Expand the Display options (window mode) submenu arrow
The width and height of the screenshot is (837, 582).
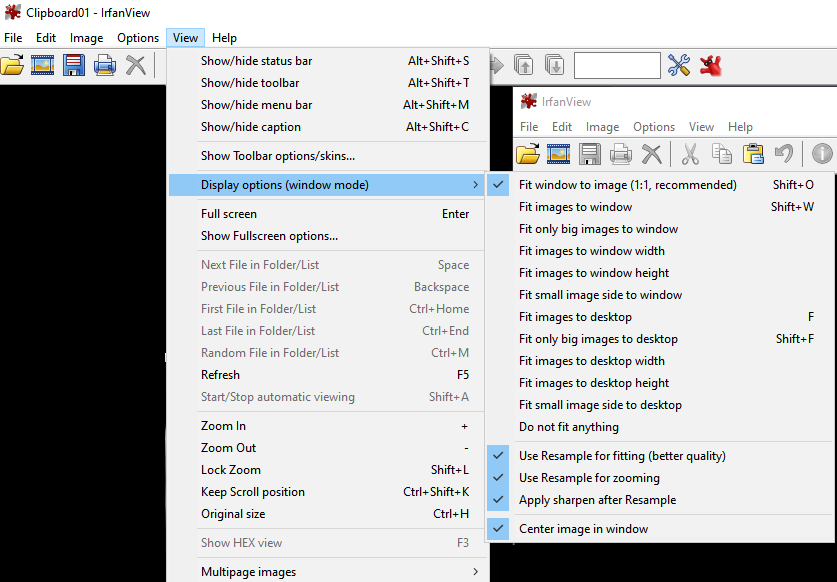click(475, 185)
